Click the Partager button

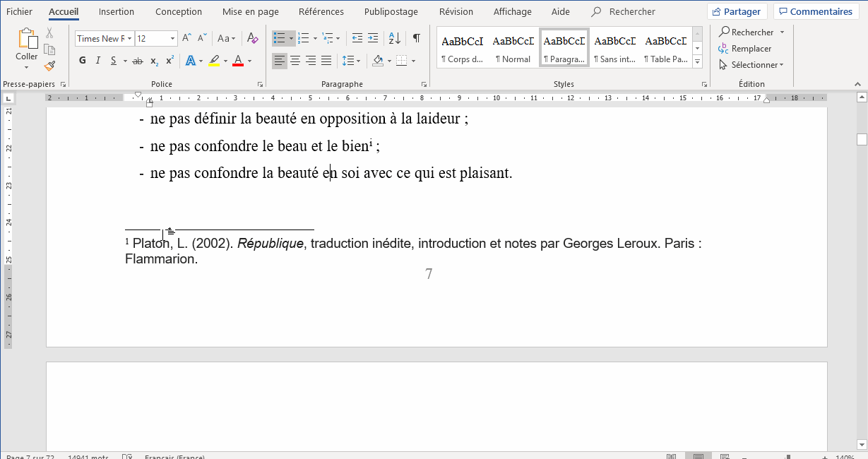click(x=737, y=11)
